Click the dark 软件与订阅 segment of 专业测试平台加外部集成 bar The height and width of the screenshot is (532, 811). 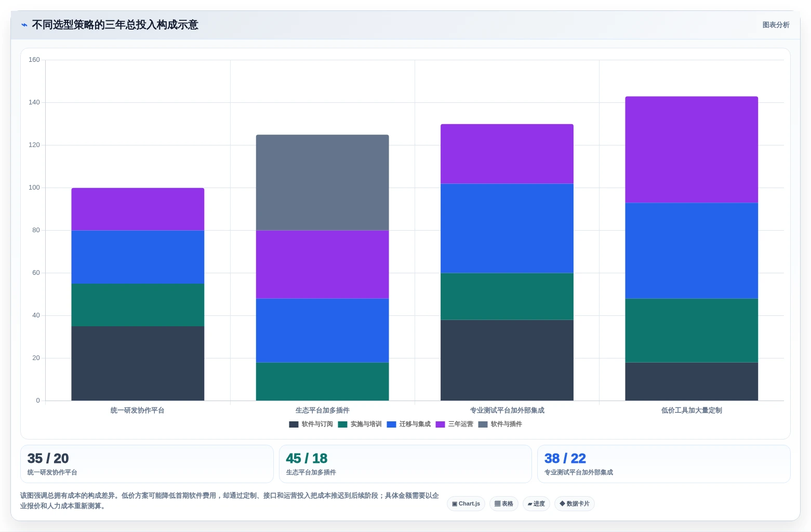click(x=507, y=360)
